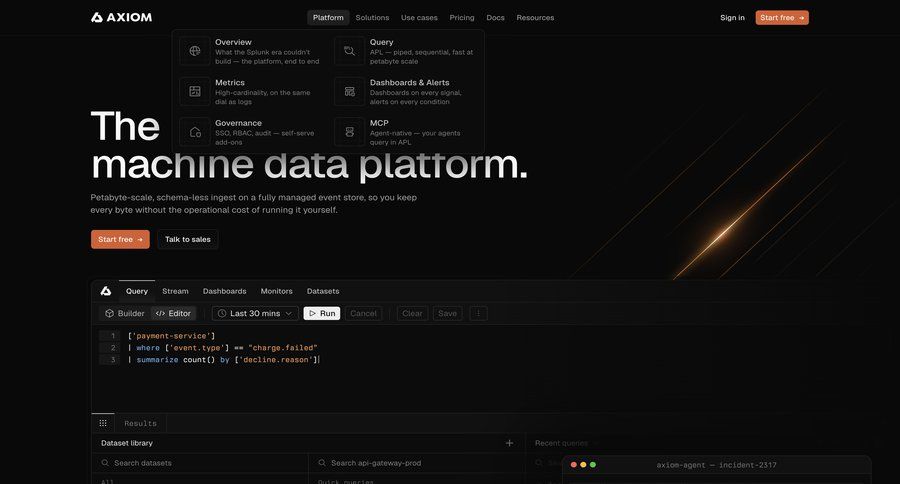
Task: Switch to the Dashboards tab
Action: coord(224,291)
